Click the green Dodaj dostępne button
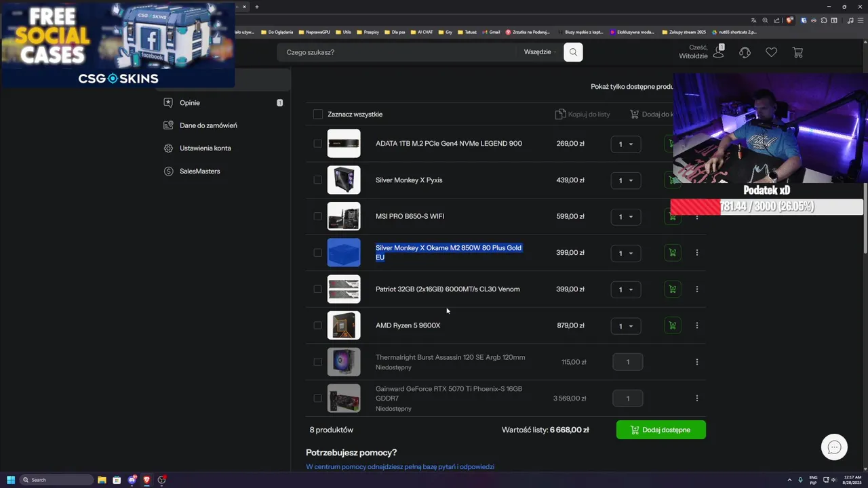Screen dimensions: 868x488 [x=661, y=430]
